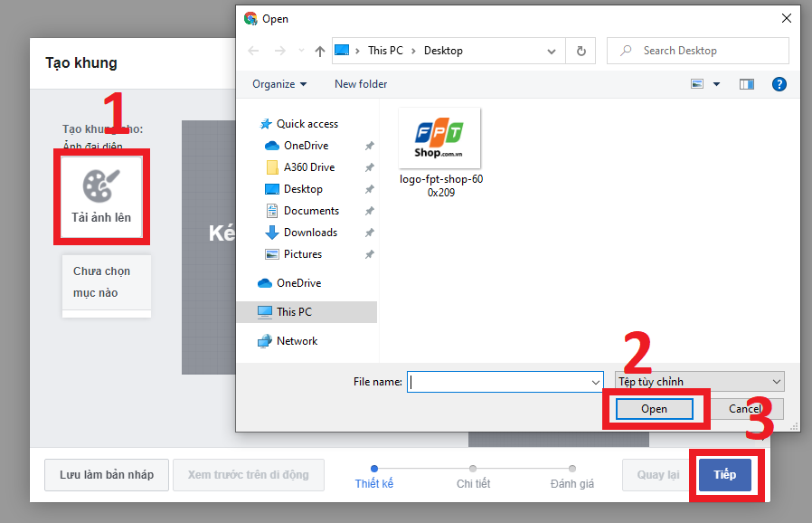The width and height of the screenshot is (812, 523).
Task: Unpin Pictures from Quick access
Action: pos(369,254)
